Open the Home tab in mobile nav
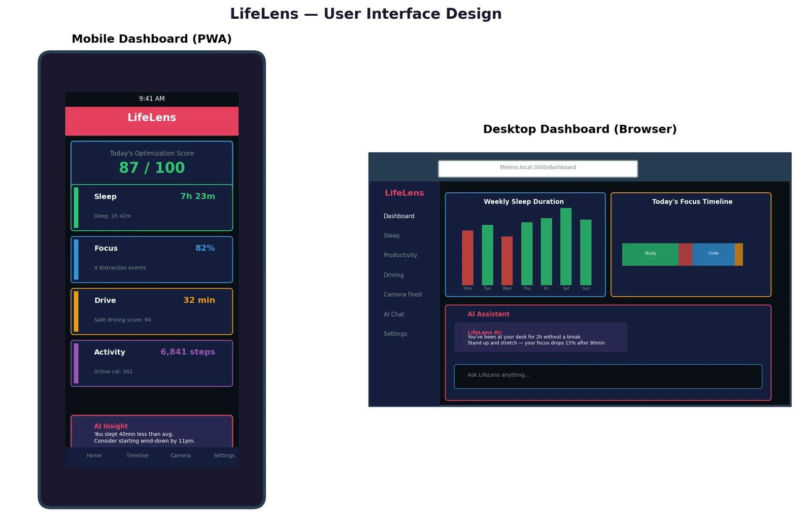Viewport: 812px width, 518px height. (94, 456)
